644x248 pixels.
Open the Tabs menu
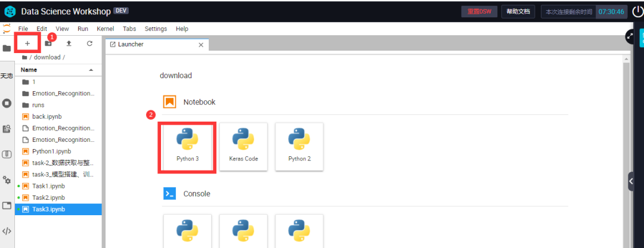(129, 29)
